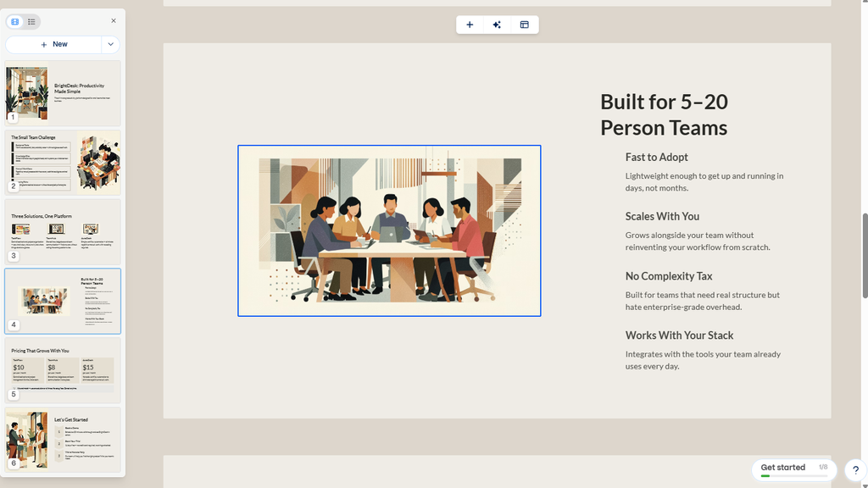Open card template layout icon
This screenshot has height=488, width=868.
[x=524, y=25]
